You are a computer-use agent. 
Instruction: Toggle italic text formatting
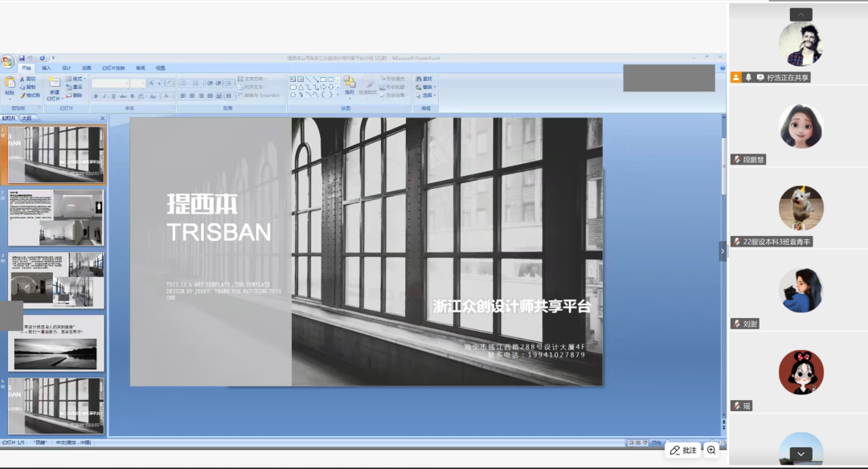click(104, 96)
